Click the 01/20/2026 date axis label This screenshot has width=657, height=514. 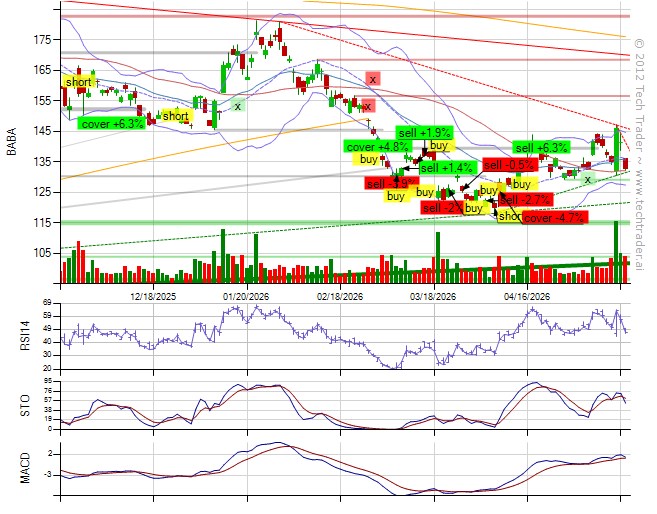point(246,297)
